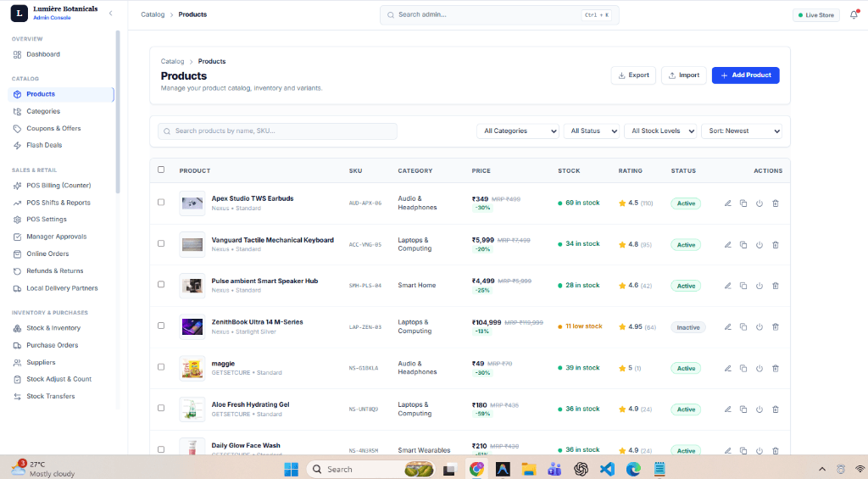Image resolution: width=868 pixels, height=479 pixels.
Task: Click the Search products by name, SKU field
Action: click(x=277, y=131)
